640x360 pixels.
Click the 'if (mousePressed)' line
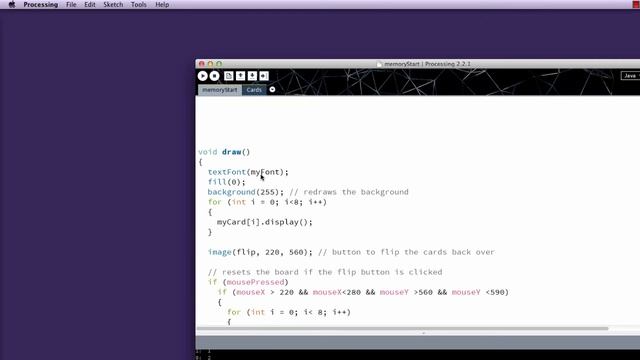pyautogui.click(x=248, y=282)
